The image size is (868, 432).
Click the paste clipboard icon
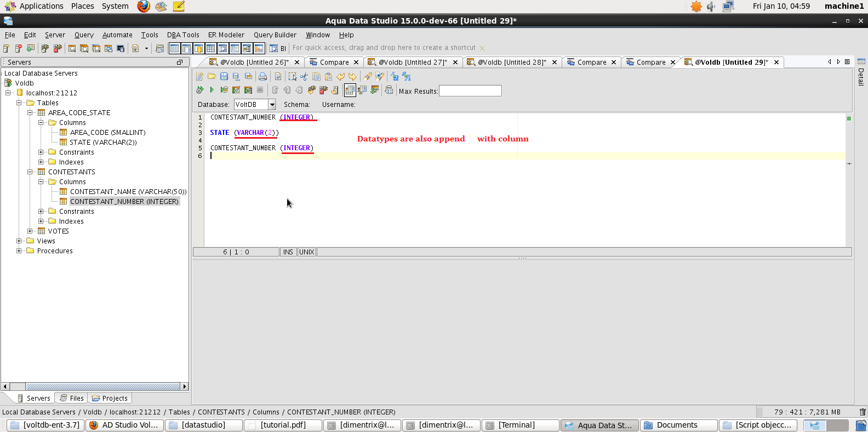tap(328, 77)
